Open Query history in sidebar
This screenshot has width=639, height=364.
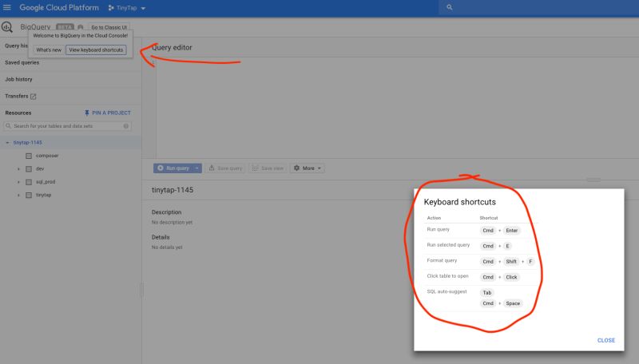16,45
